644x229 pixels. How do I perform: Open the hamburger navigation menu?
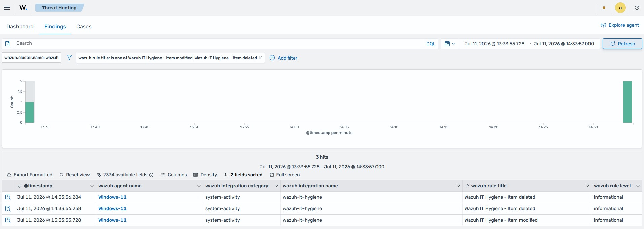coord(7,8)
